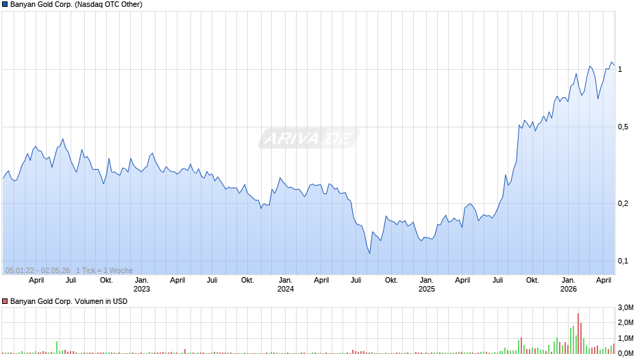Click the chart title 'Banyan Gold Corp. (Nasdaq OTC Other)'
Viewport: 644px width, 360px height.
pos(77,5)
